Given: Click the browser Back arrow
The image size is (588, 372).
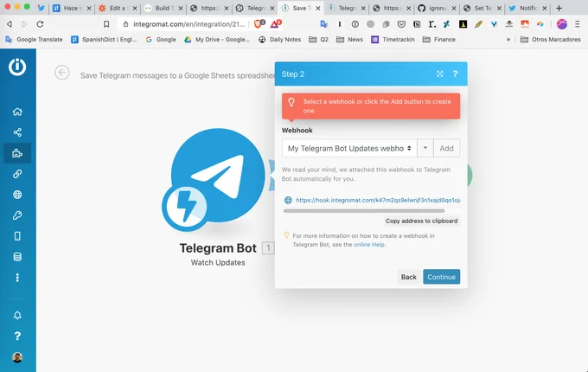Looking at the screenshot, I should (x=10, y=24).
